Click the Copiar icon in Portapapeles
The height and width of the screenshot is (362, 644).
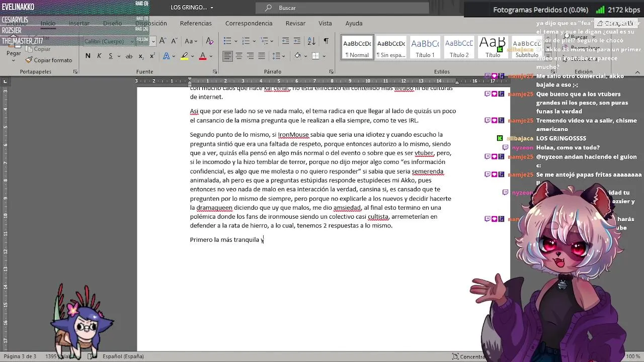[29, 49]
